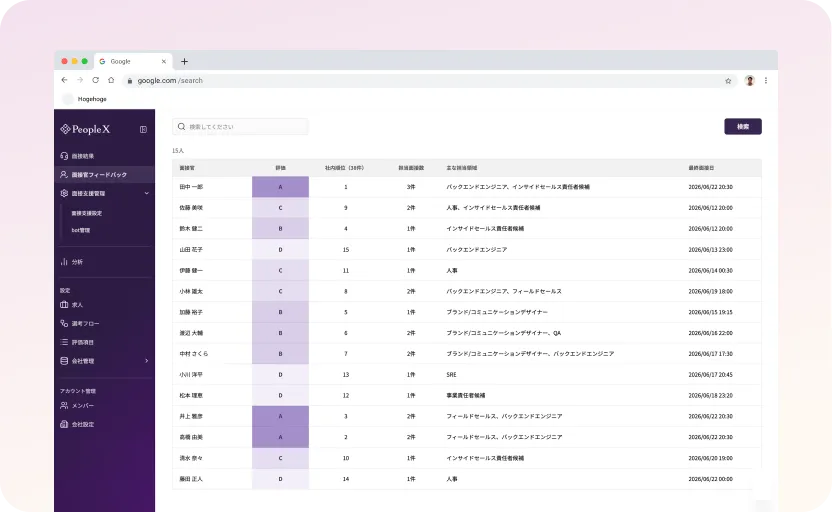This screenshot has height=512, width=832.
Task: Reload the browser page
Action: pos(96,80)
